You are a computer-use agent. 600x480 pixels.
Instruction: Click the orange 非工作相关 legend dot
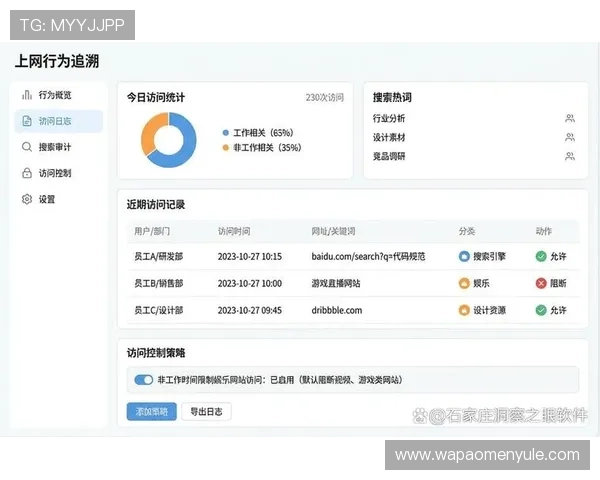click(x=225, y=147)
